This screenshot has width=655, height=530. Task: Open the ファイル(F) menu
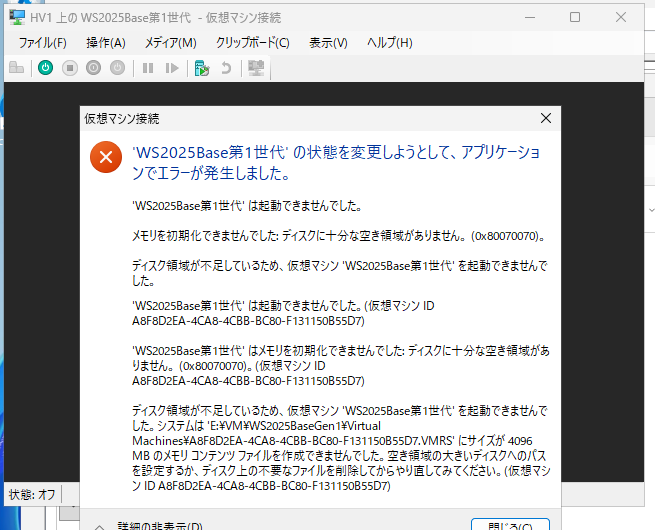(42, 42)
